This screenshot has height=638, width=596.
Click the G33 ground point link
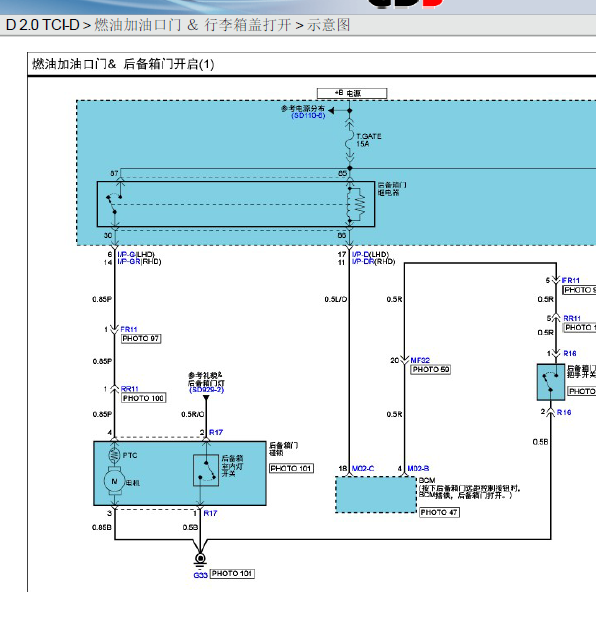(201, 575)
